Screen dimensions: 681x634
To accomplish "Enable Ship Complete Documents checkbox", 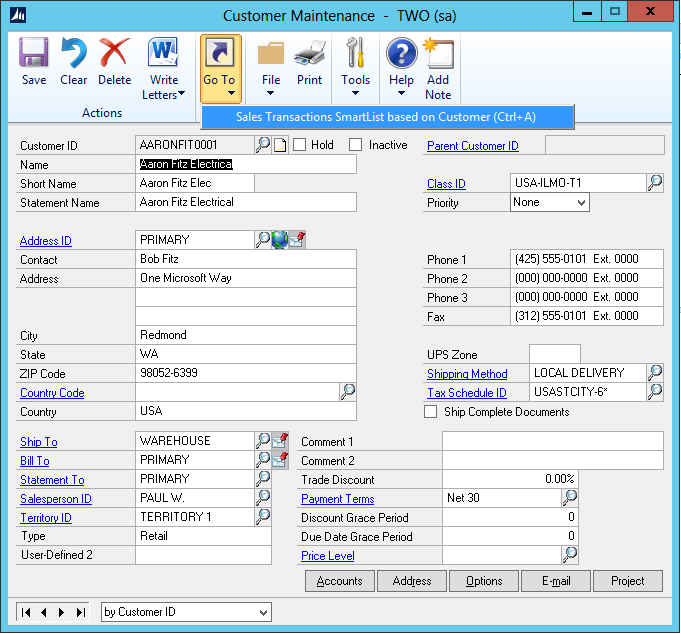I will pyautogui.click(x=430, y=411).
